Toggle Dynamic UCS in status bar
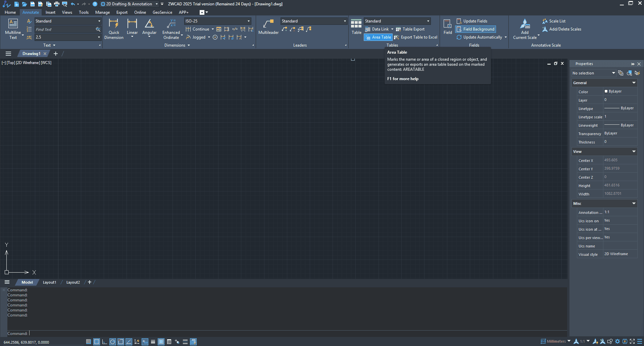 coord(137,342)
